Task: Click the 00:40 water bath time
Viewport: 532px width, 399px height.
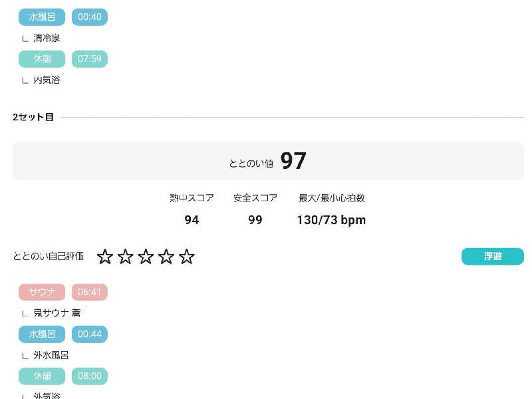Action: coord(89,17)
